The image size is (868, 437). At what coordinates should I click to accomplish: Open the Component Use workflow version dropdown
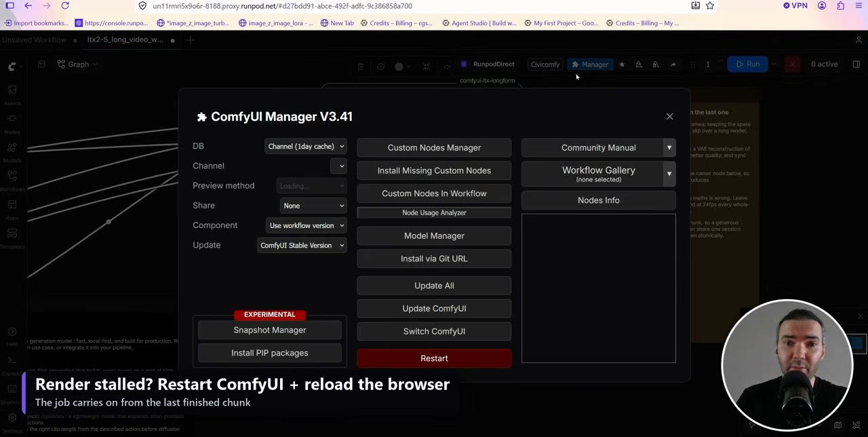coord(307,225)
